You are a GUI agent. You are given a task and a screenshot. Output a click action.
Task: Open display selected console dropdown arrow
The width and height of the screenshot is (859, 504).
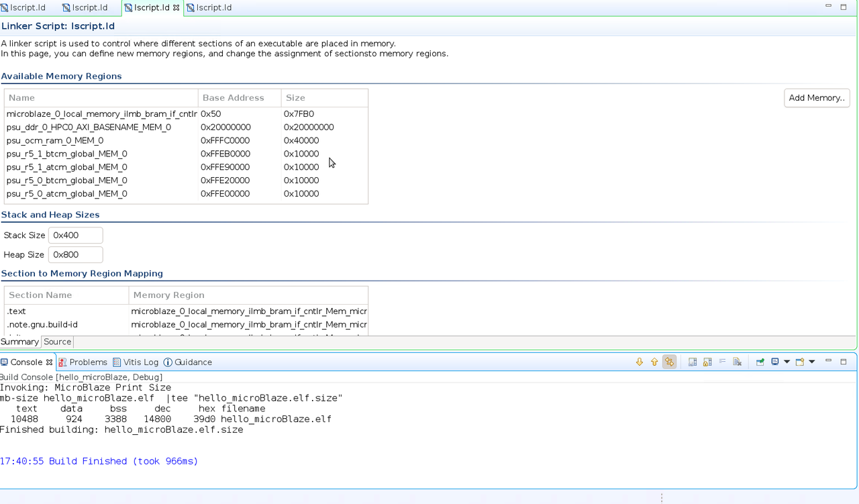(787, 362)
